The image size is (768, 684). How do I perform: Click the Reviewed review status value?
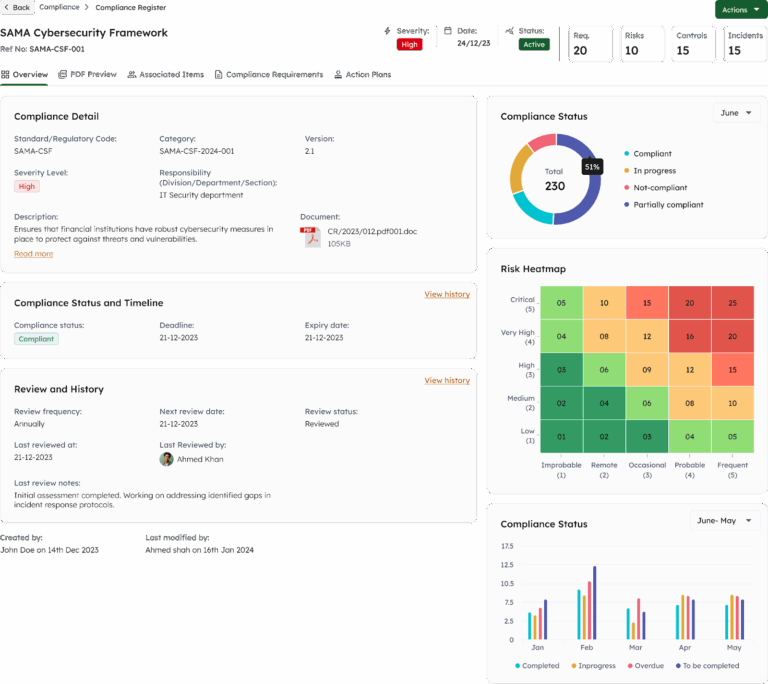322,424
